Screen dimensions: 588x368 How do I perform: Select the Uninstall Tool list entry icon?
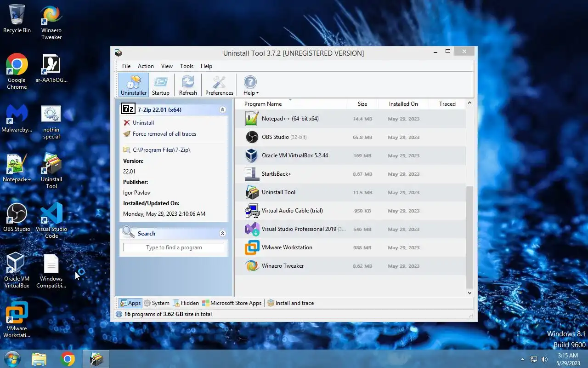[252, 192]
